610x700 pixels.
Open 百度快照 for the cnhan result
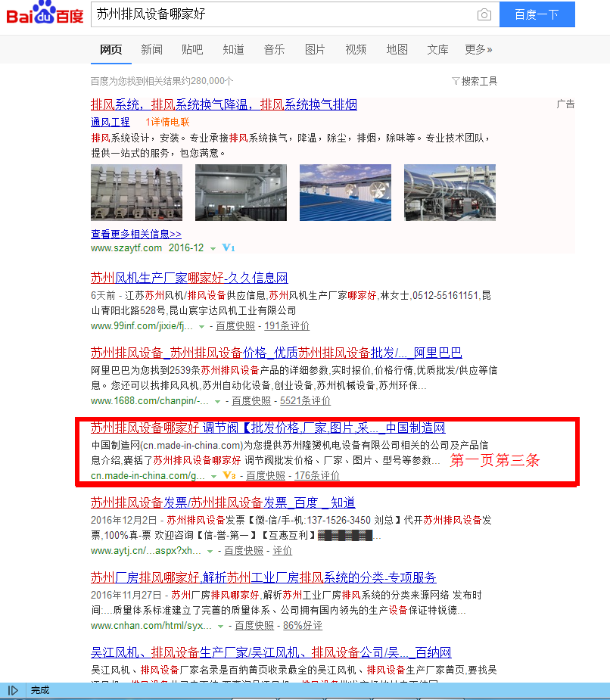pyautogui.click(x=254, y=626)
